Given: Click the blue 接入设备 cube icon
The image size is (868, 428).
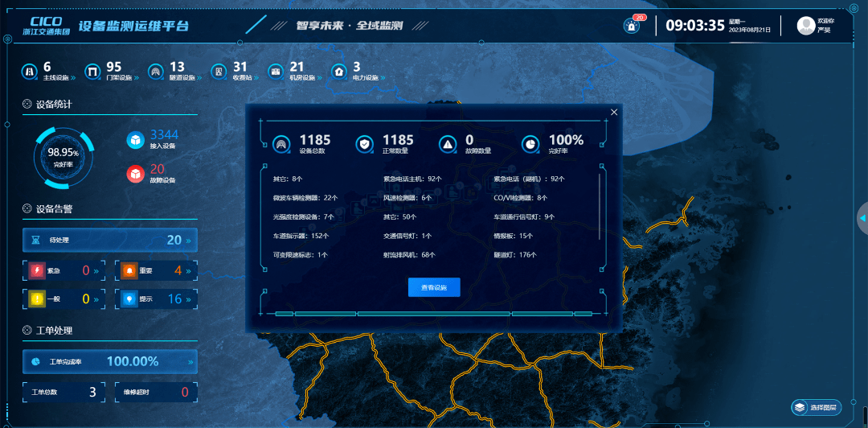Looking at the screenshot, I should point(135,139).
